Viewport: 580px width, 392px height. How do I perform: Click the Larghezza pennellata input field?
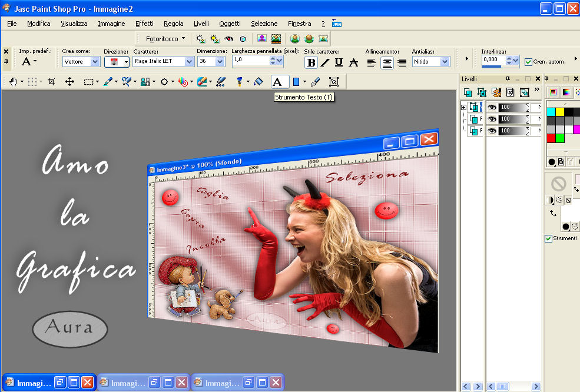click(x=251, y=61)
